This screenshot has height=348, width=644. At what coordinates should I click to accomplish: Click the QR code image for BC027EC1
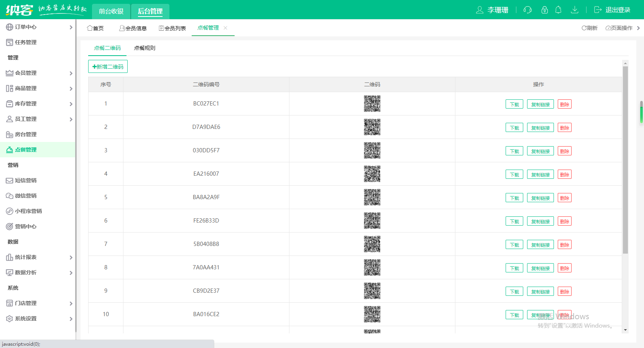click(x=372, y=104)
